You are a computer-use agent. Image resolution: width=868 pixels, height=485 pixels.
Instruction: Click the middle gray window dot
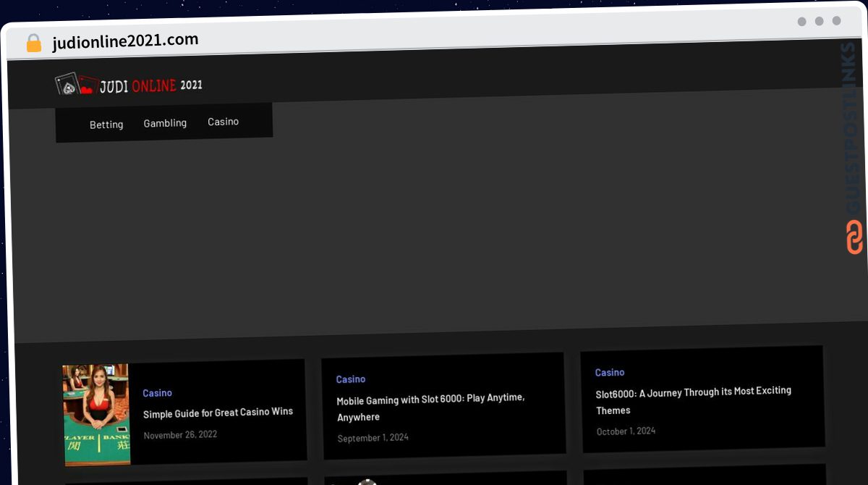point(819,22)
